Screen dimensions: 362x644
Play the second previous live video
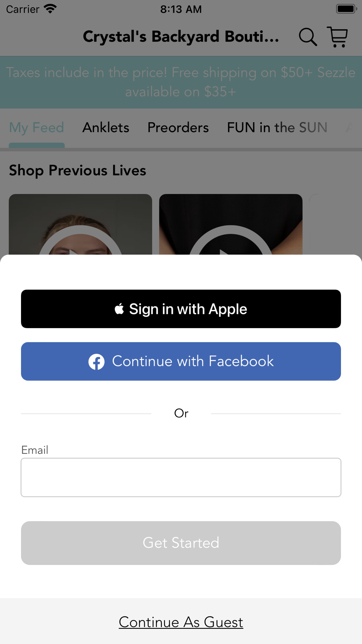pos(231,225)
